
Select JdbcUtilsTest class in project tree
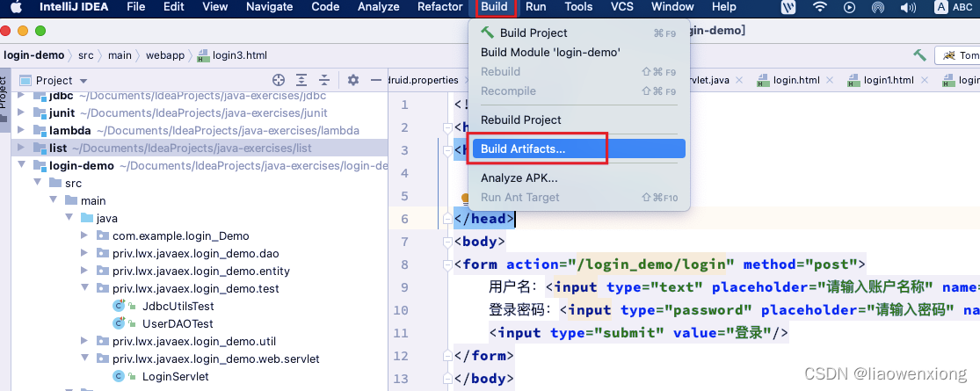(x=178, y=306)
